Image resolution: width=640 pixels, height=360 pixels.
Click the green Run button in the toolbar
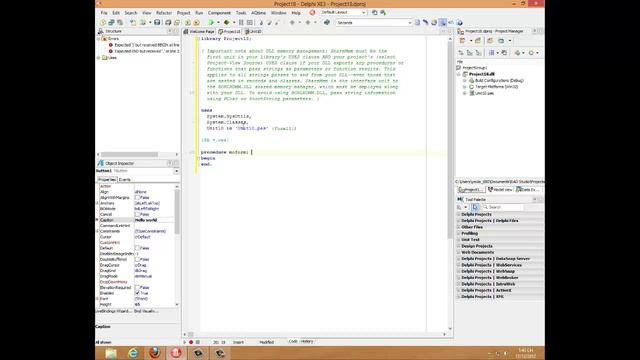pos(211,22)
